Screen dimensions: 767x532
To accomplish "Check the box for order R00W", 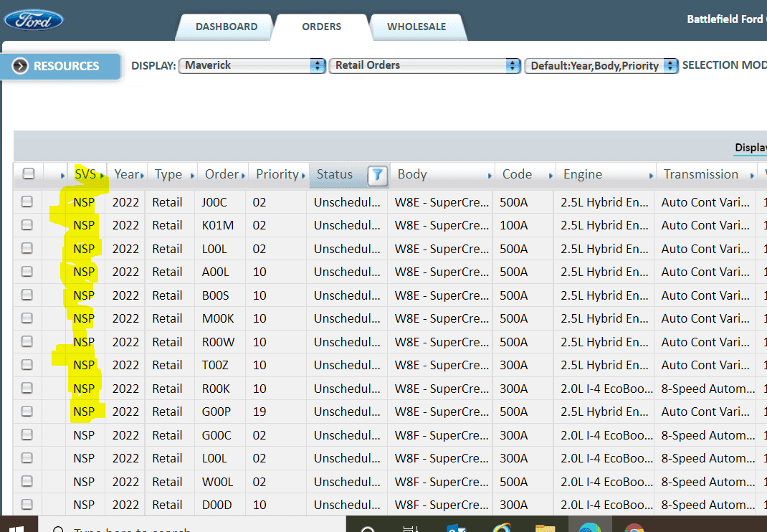I will (27, 341).
